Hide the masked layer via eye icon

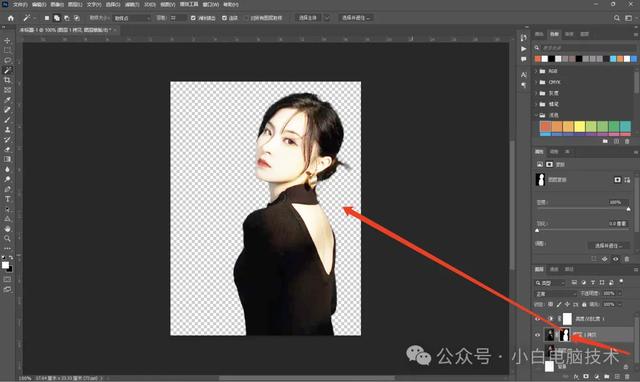537,335
